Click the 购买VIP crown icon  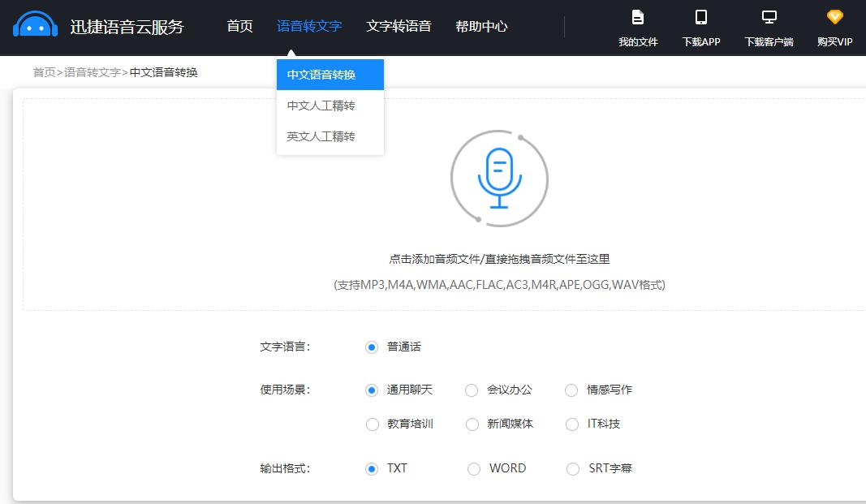click(x=834, y=15)
